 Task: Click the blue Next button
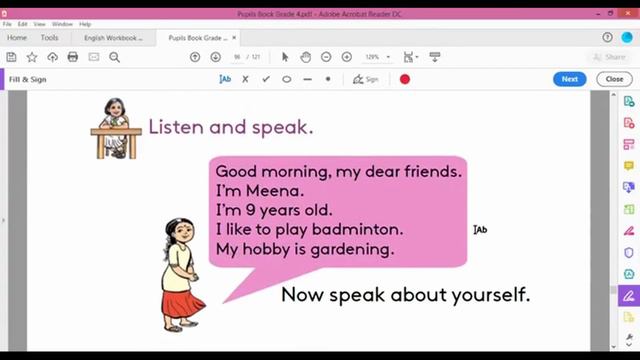pos(570,79)
